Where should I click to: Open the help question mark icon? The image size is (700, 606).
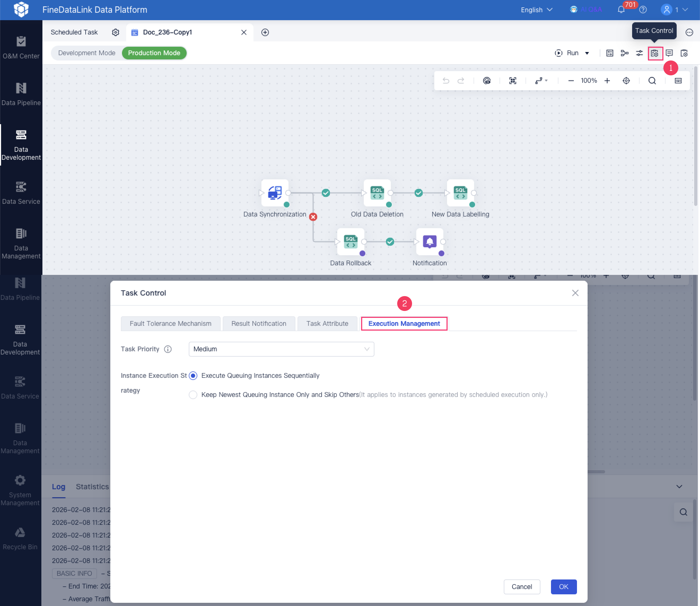[x=643, y=10]
